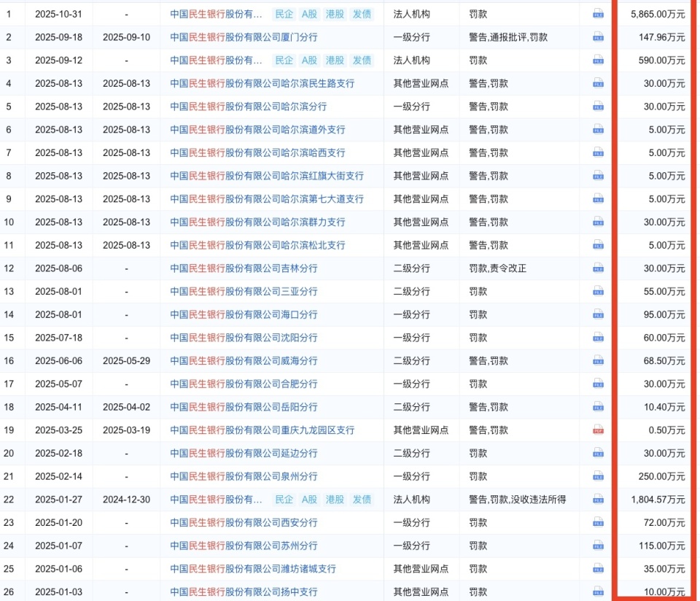Open the file icon for 厦门分行 row

click(598, 37)
